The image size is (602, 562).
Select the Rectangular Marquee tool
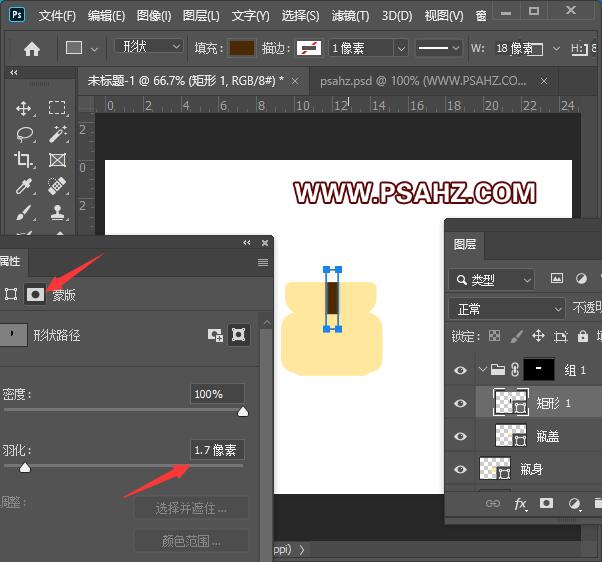[x=57, y=108]
